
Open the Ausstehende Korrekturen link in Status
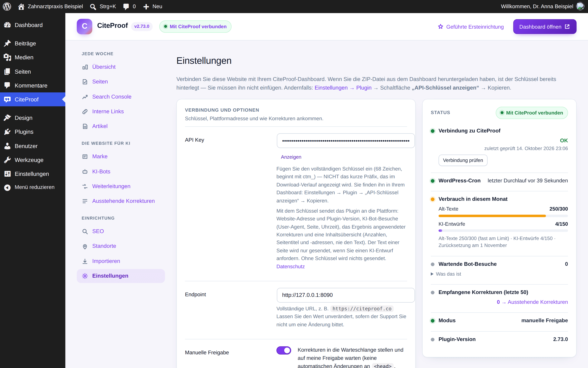coord(532,302)
